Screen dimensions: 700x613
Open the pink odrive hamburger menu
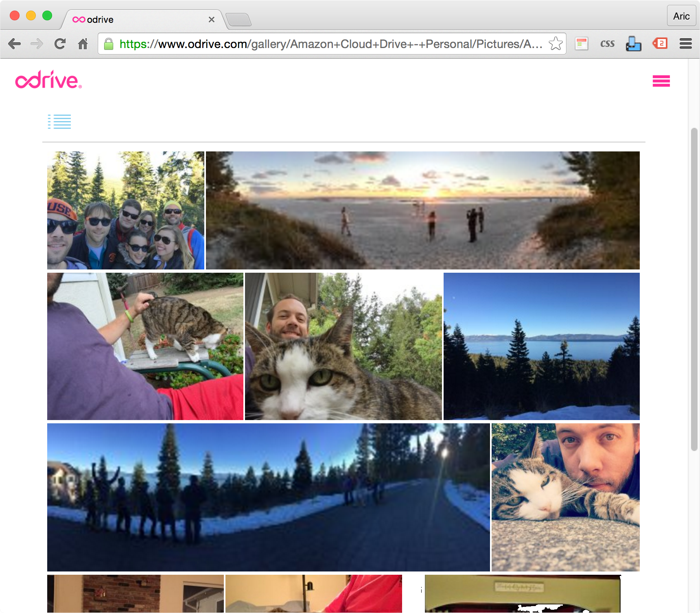661,81
